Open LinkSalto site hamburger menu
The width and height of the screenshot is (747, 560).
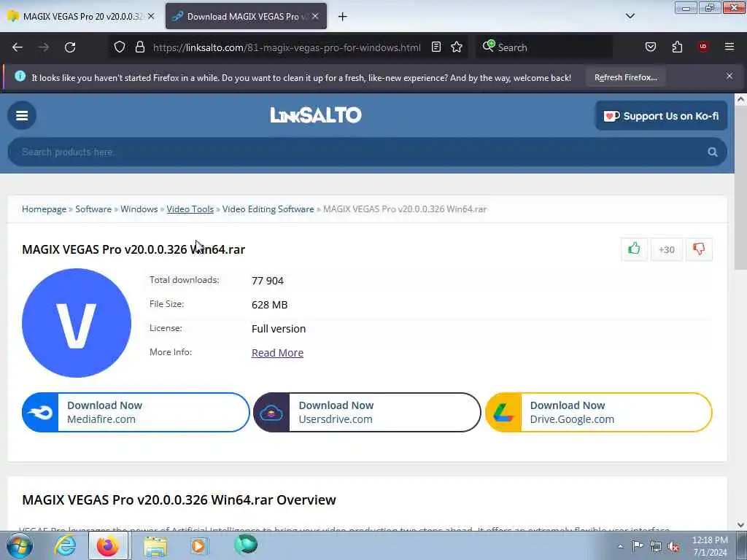tap(22, 115)
